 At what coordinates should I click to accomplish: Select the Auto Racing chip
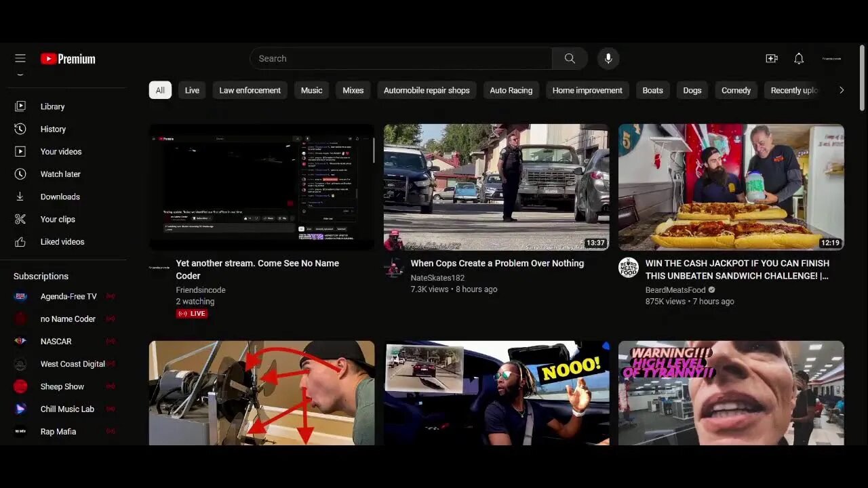tap(511, 90)
